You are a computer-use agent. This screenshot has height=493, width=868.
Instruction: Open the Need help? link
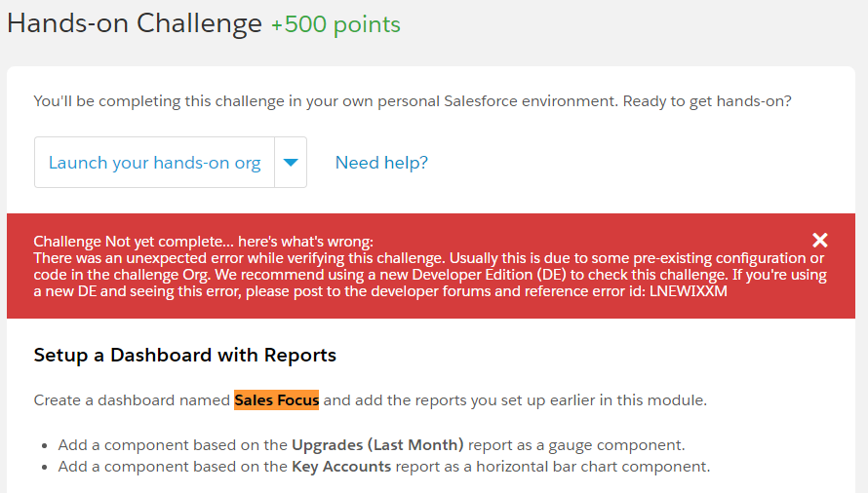(381, 163)
